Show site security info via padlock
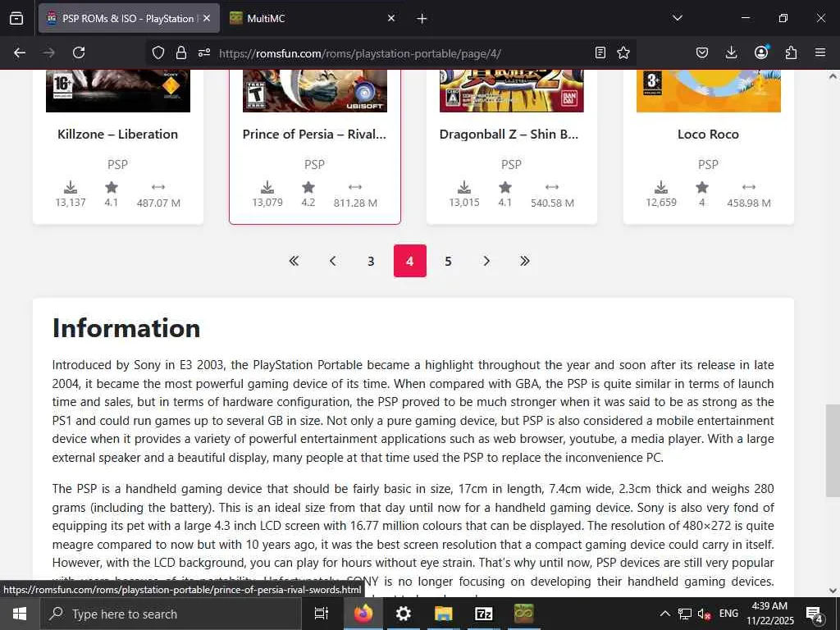840x630 pixels. [x=181, y=52]
